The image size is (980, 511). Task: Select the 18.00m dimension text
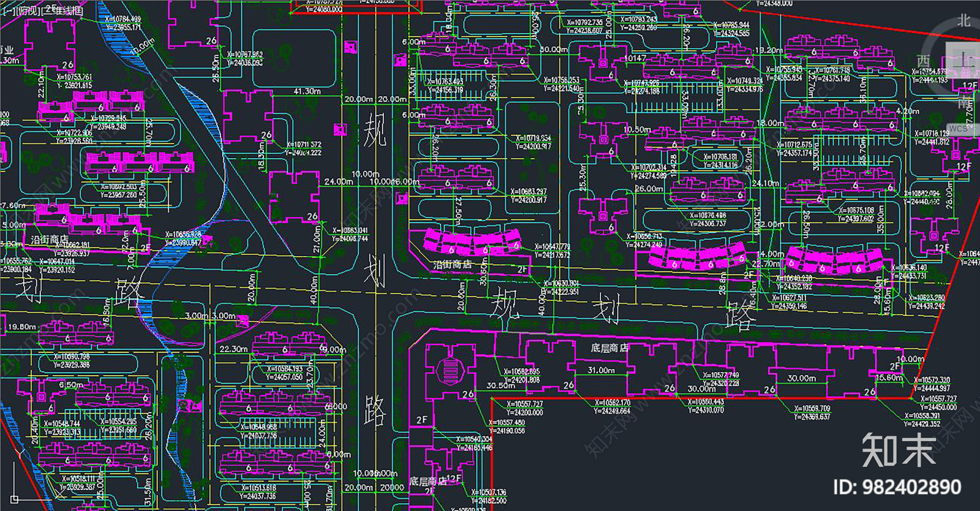tap(771, 123)
